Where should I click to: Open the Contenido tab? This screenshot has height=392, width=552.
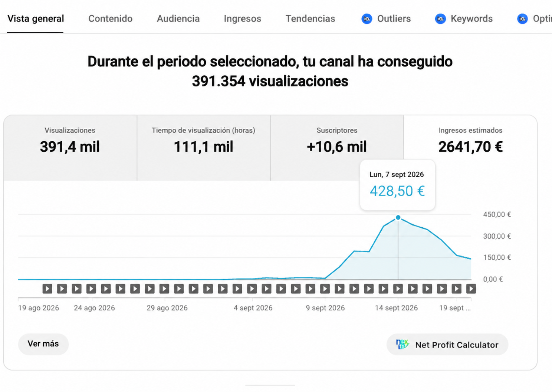click(x=110, y=19)
